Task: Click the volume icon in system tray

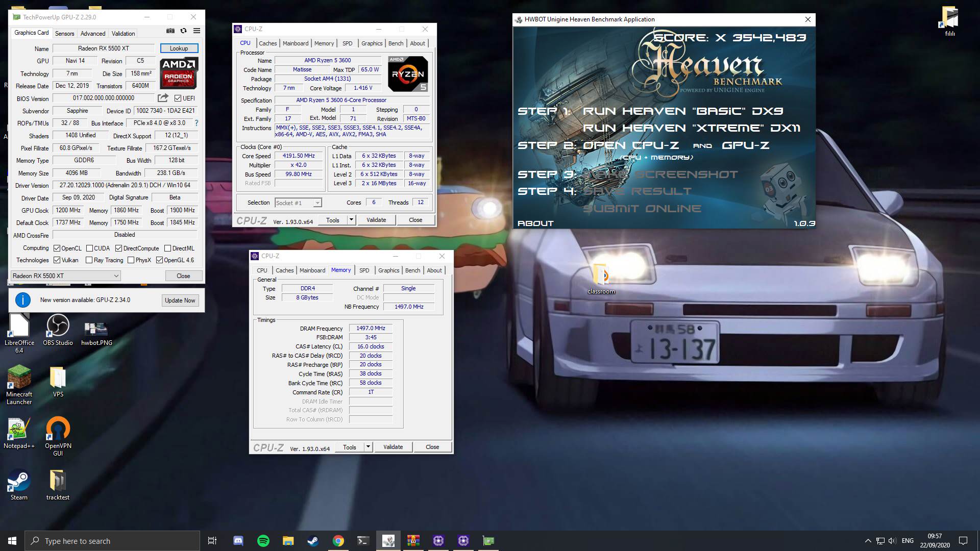Action: click(892, 541)
